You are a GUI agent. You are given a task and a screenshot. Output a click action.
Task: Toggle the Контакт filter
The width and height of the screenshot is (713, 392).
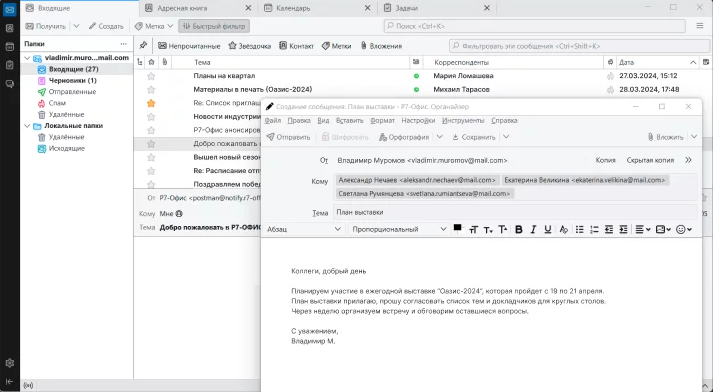pyautogui.click(x=296, y=46)
